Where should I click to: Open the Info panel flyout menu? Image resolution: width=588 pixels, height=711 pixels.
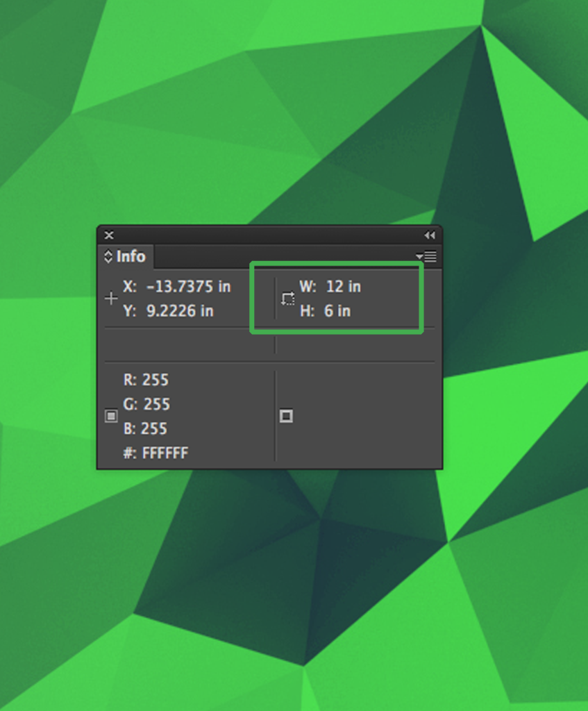(426, 257)
